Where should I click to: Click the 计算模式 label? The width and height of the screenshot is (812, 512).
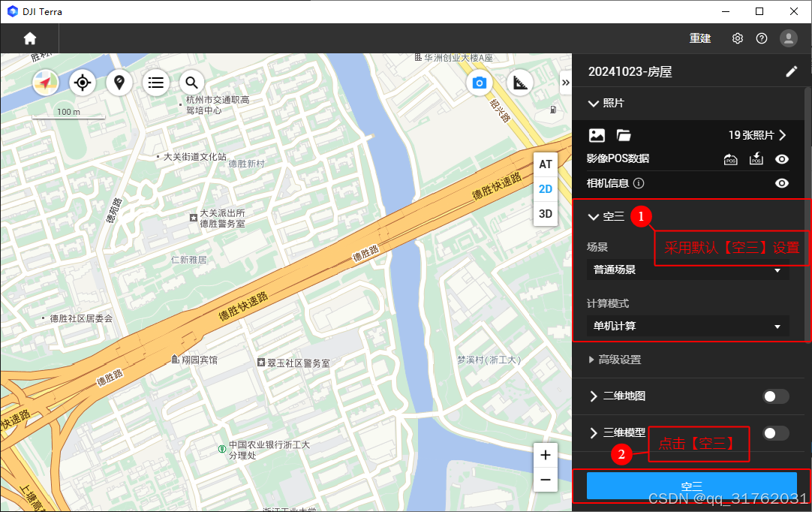(607, 303)
